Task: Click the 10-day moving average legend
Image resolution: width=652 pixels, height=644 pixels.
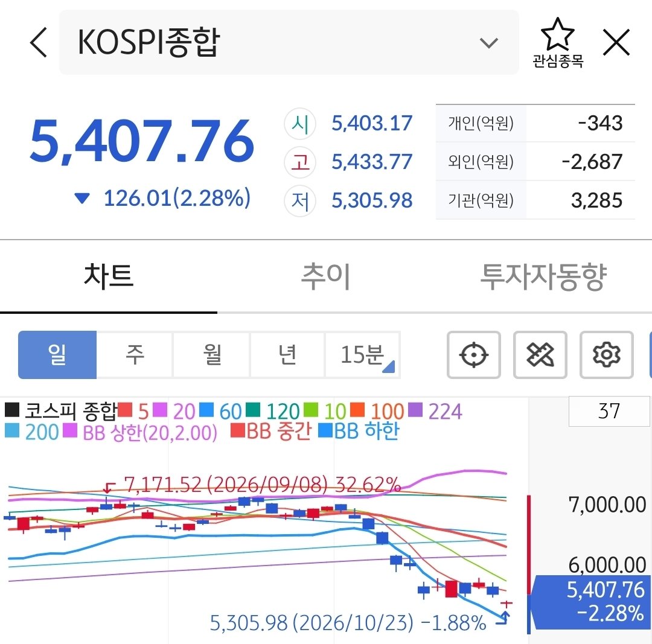Action: coord(325,411)
